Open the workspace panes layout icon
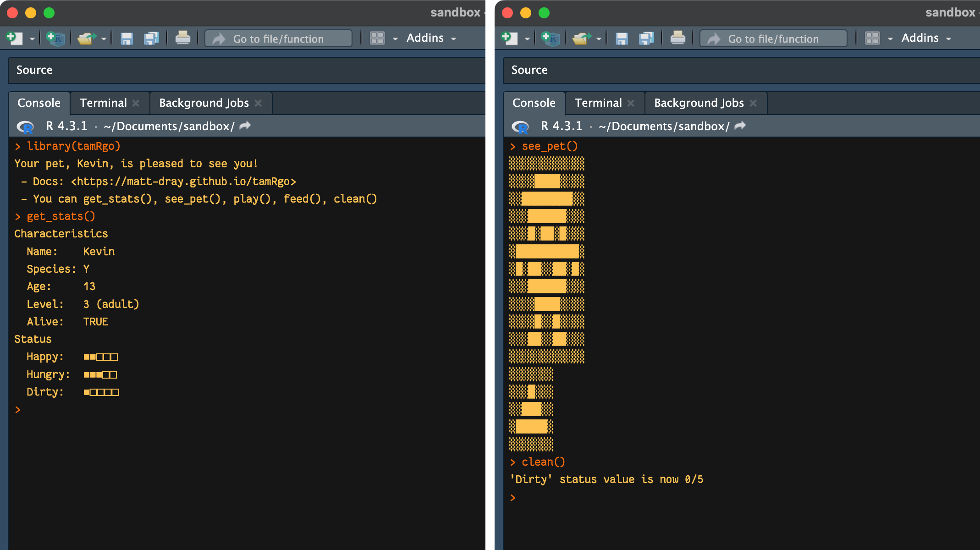Viewport: 980px width, 550px height. click(378, 38)
